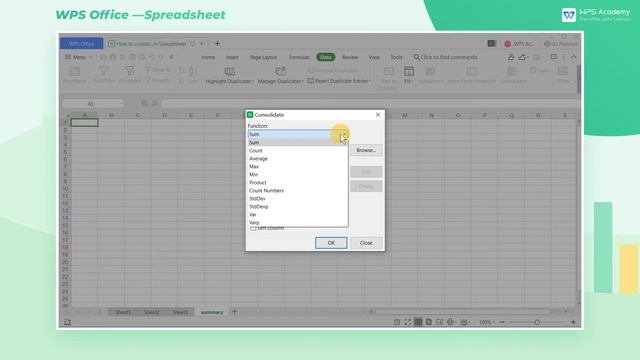This screenshot has height=360, width=640.
Task: Select Var in the function list
Action: pyautogui.click(x=298, y=214)
